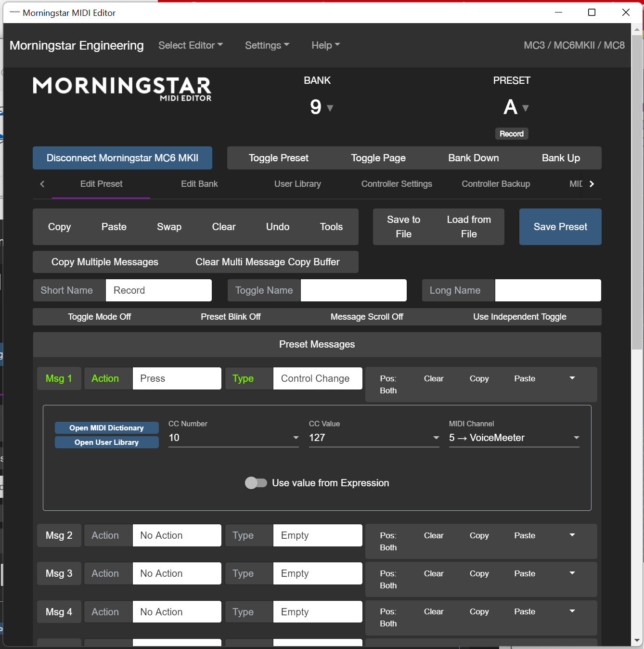Click the Toggle Name input field
The image size is (644, 649).
(354, 290)
